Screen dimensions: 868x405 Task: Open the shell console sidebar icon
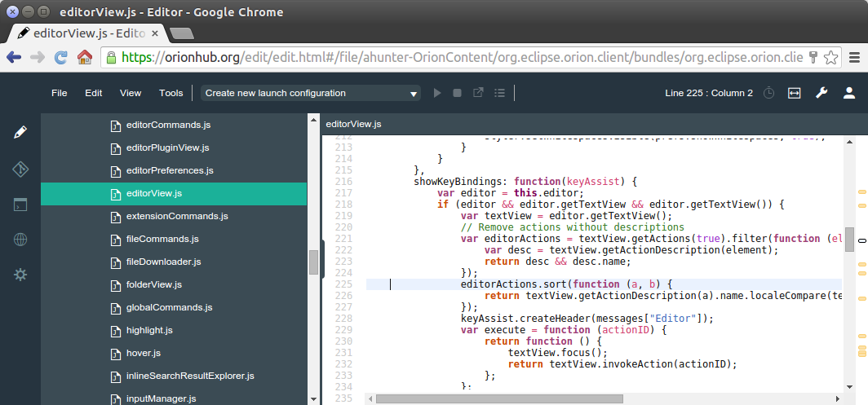[x=20, y=205]
